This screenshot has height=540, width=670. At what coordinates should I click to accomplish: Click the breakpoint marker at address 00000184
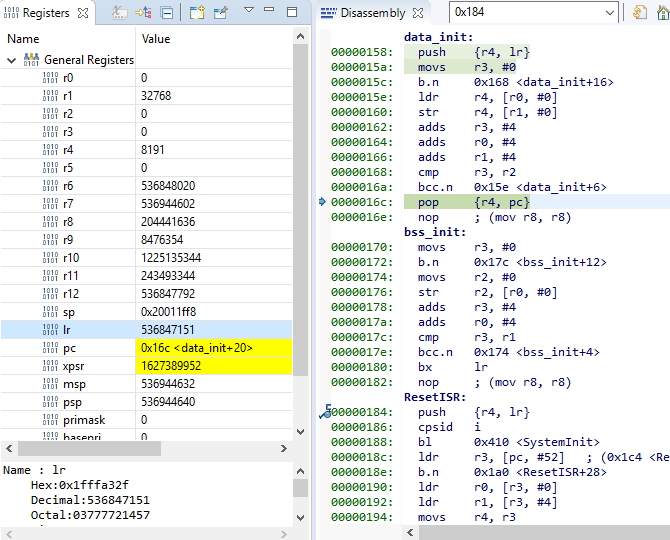pos(325,412)
